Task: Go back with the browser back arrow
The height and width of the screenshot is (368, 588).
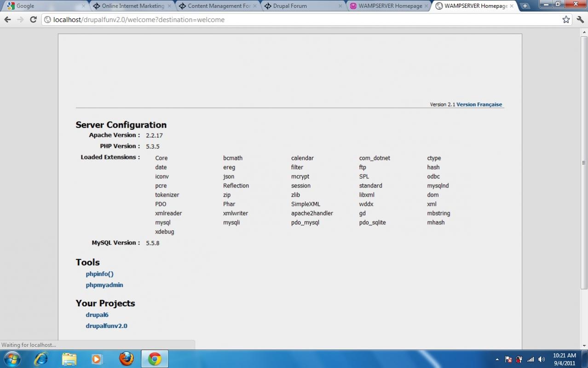Action: pyautogui.click(x=7, y=19)
